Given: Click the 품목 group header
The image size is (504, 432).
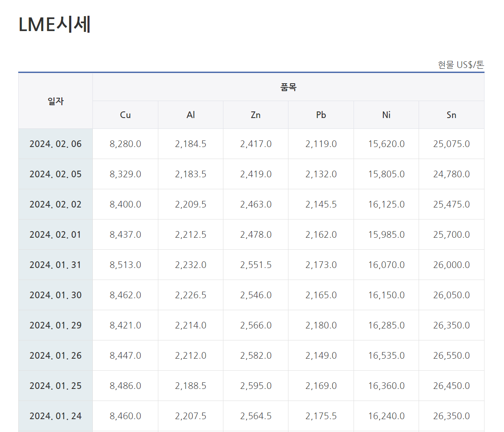Looking at the screenshot, I should pos(288,87).
